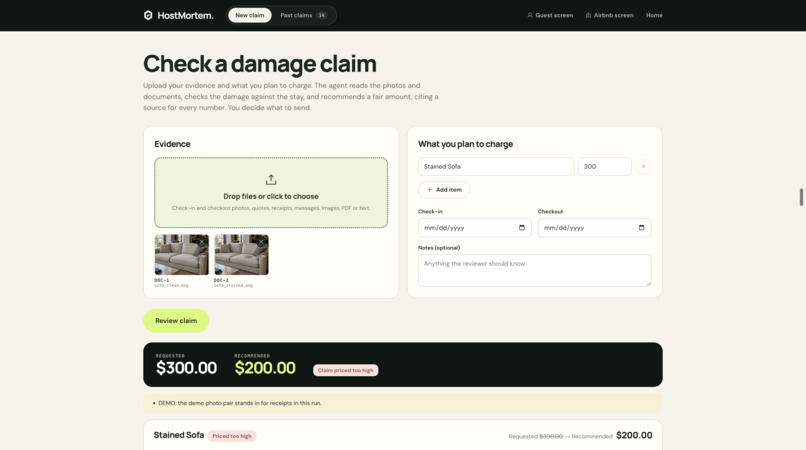Viewport: 806px width, 450px height.
Task: Click the $300.00 requested amount
Action: (186, 368)
